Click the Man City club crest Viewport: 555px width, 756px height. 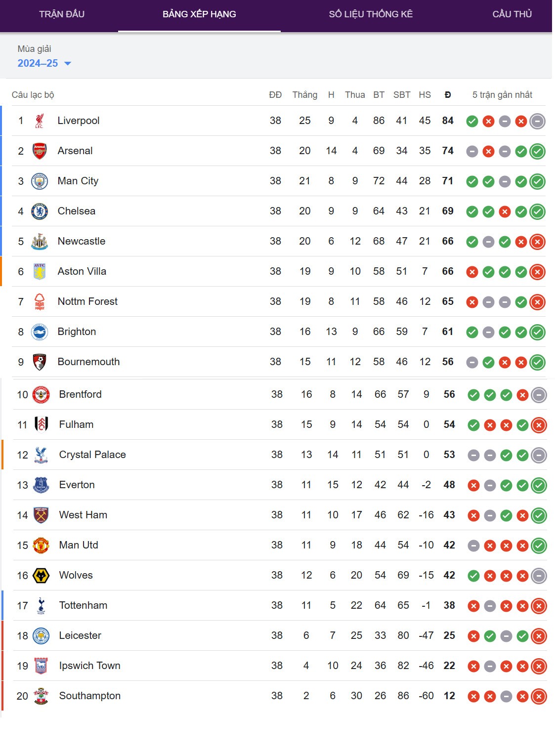coord(40,181)
